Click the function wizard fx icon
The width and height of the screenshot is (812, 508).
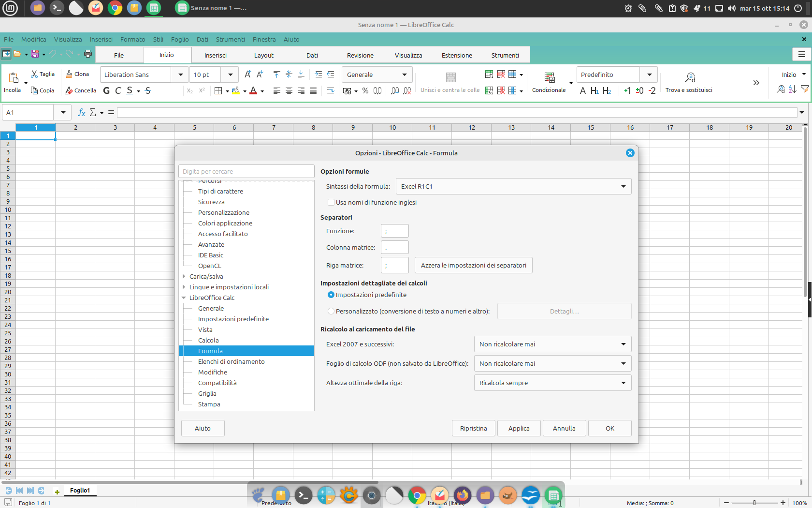(82, 112)
